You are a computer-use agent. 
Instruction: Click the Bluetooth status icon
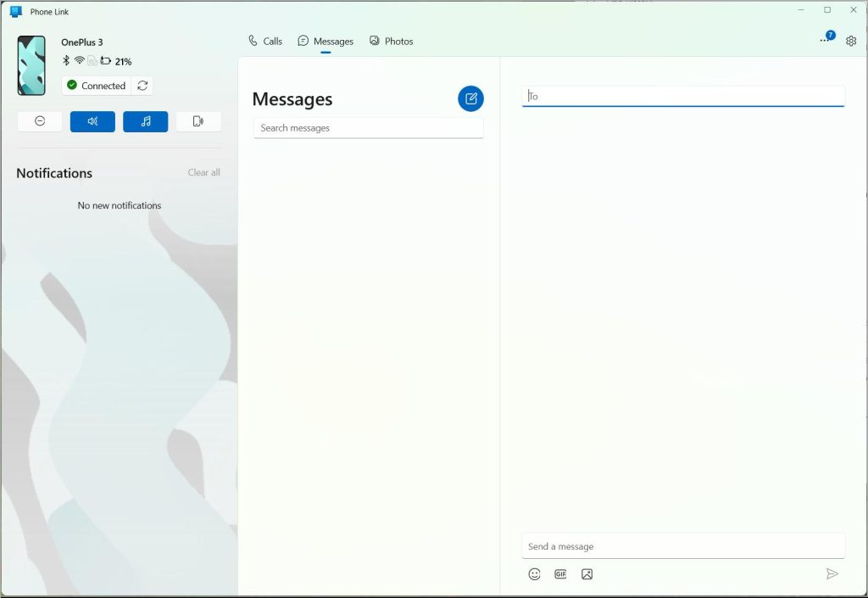(68, 61)
